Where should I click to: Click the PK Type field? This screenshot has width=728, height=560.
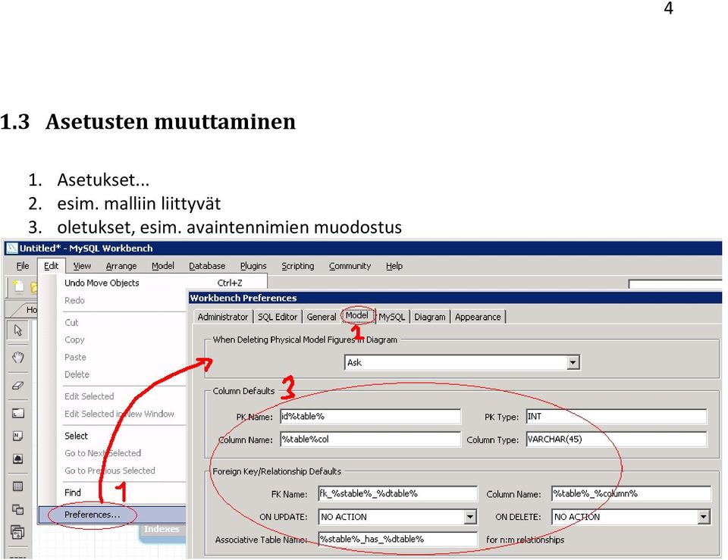[x=617, y=417]
